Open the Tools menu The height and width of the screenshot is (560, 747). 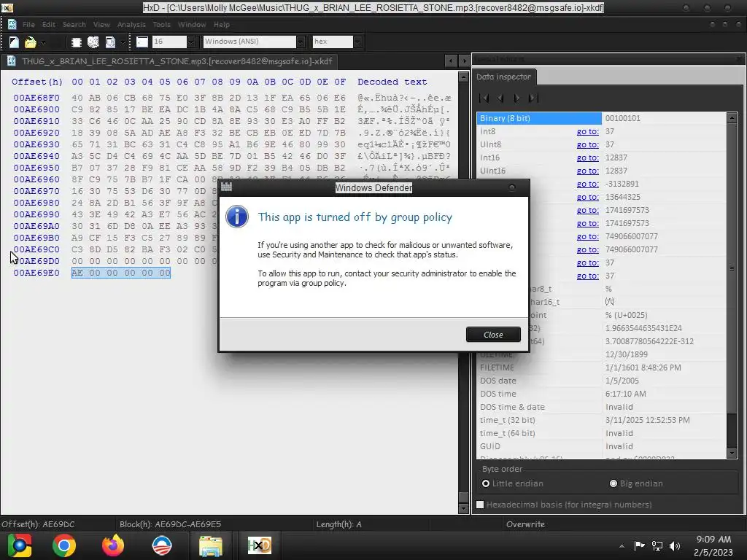[161, 24]
